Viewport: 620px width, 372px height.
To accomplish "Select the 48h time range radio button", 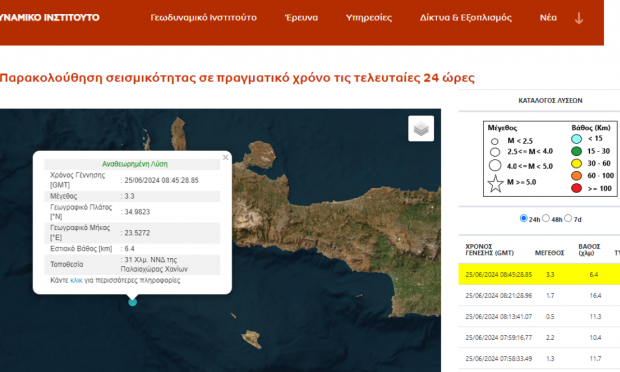I will coord(546,218).
